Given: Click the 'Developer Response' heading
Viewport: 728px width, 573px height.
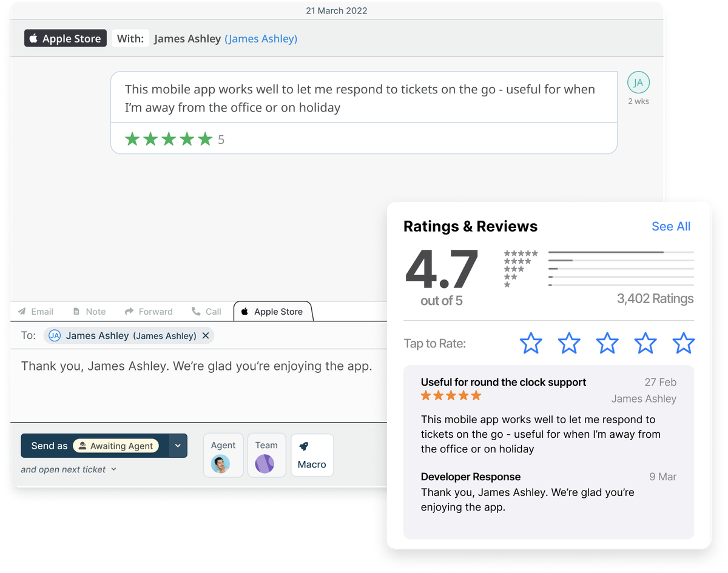Looking at the screenshot, I should click(x=471, y=477).
